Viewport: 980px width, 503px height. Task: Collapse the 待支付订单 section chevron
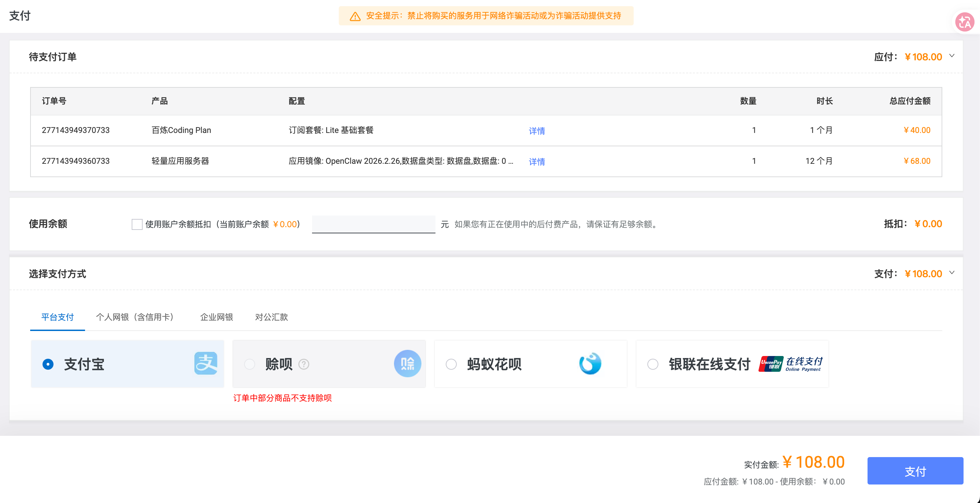(x=952, y=56)
